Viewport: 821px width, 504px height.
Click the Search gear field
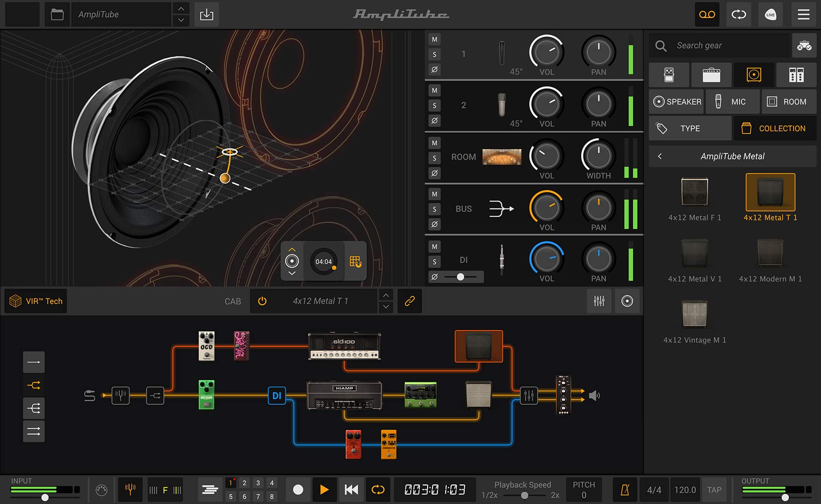[719, 46]
